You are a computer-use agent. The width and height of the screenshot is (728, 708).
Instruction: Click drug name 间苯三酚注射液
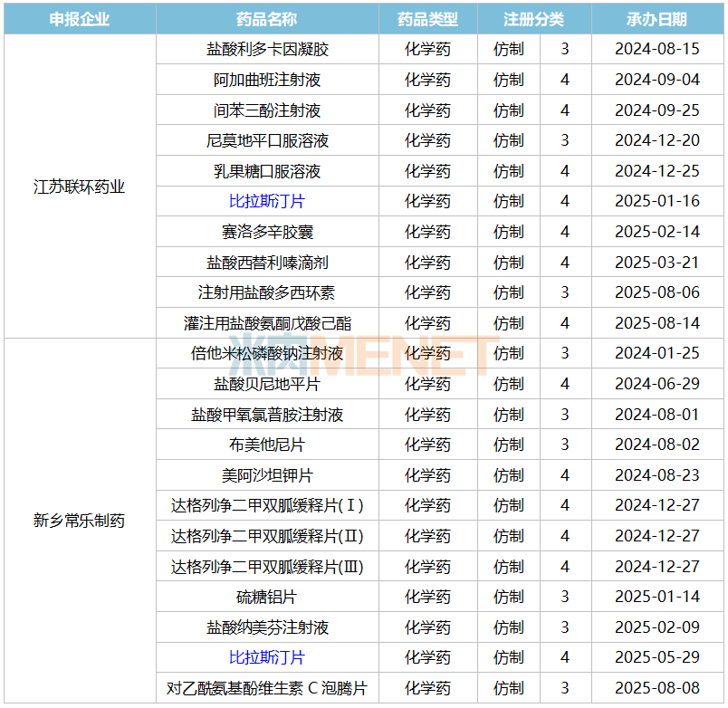pos(267,110)
